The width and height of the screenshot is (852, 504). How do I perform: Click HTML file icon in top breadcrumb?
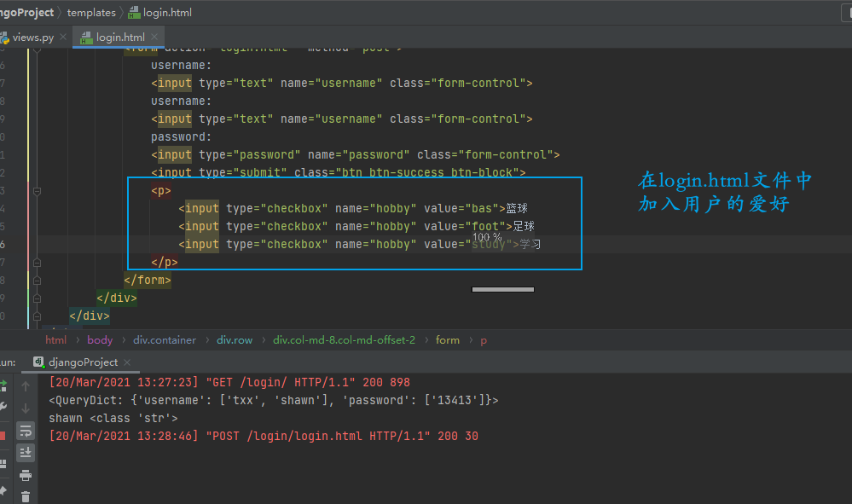tap(134, 13)
